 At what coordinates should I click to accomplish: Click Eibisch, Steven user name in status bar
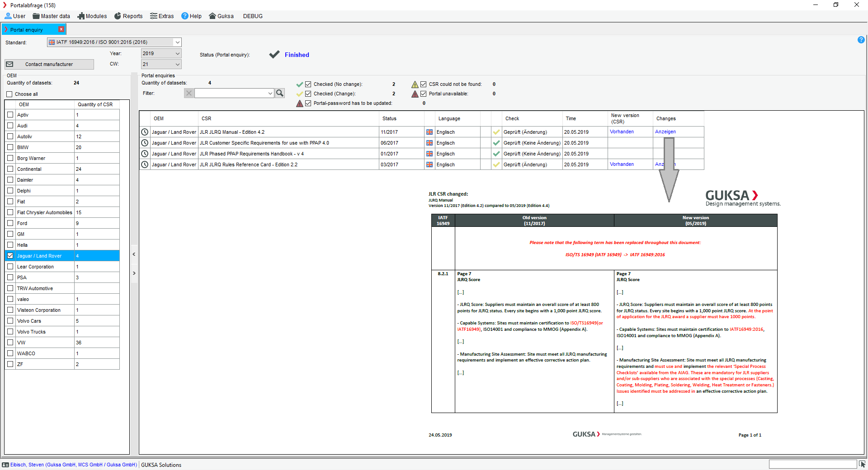tap(74, 465)
